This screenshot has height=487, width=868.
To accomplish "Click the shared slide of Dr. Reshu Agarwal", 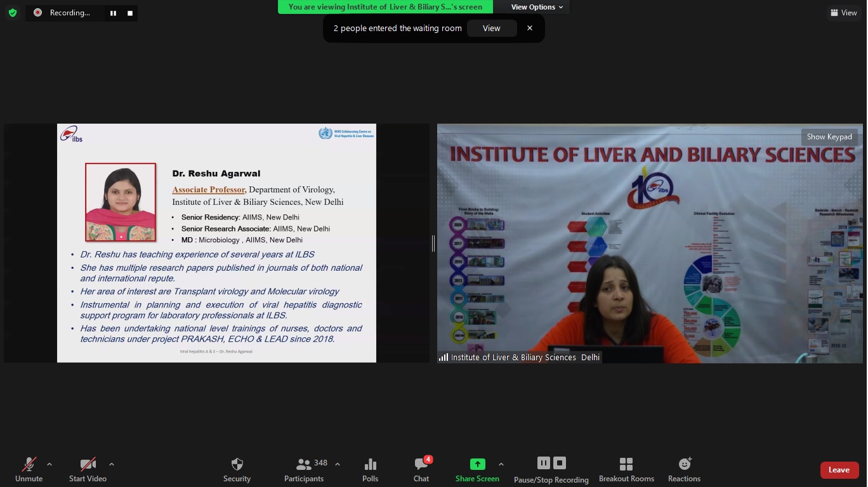I will pyautogui.click(x=216, y=243).
